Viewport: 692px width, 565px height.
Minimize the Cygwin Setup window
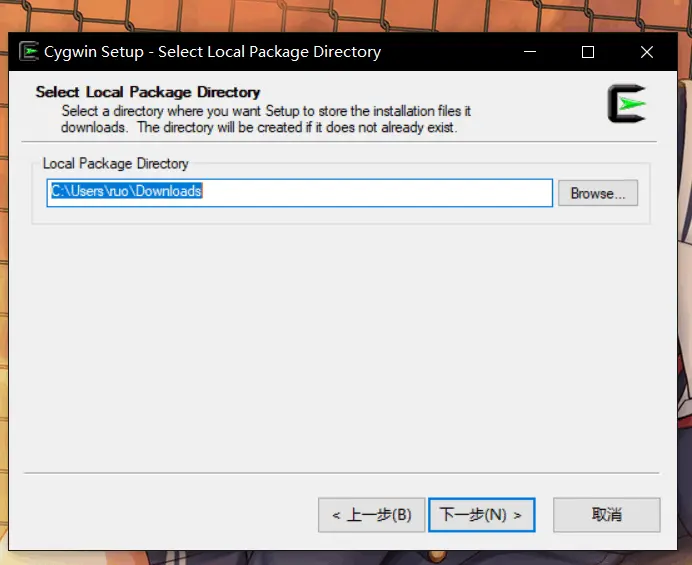click(x=530, y=52)
